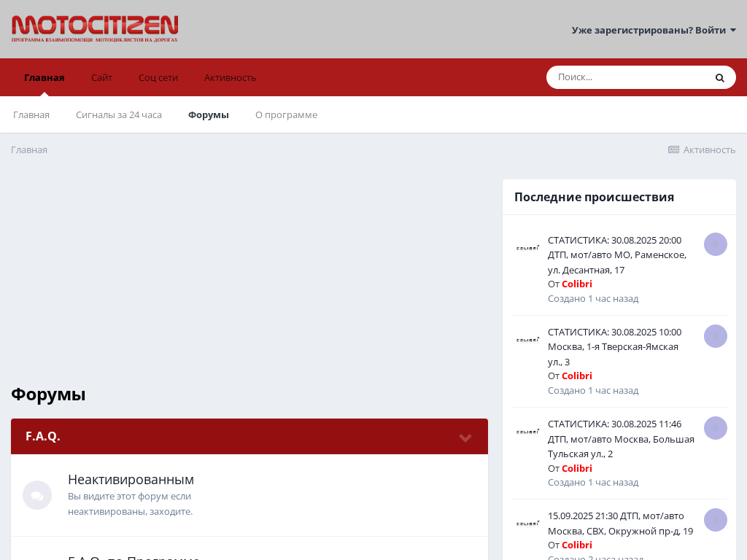
Task: Click Colibri avatar beside Раменское incident
Action: coord(528,248)
